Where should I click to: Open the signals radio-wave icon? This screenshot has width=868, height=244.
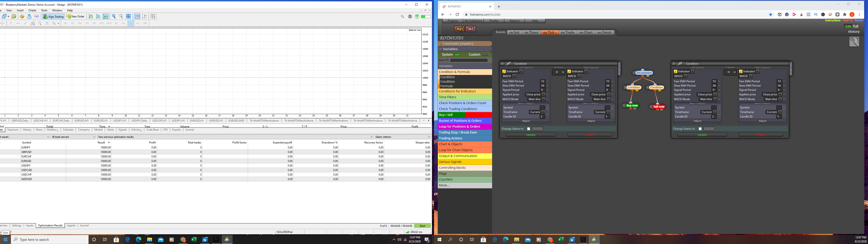tap(37, 16)
